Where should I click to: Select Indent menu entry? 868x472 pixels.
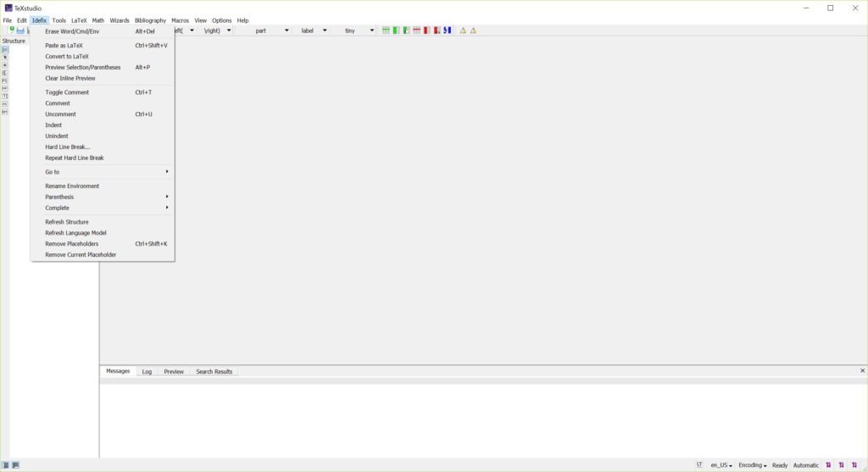point(103,125)
